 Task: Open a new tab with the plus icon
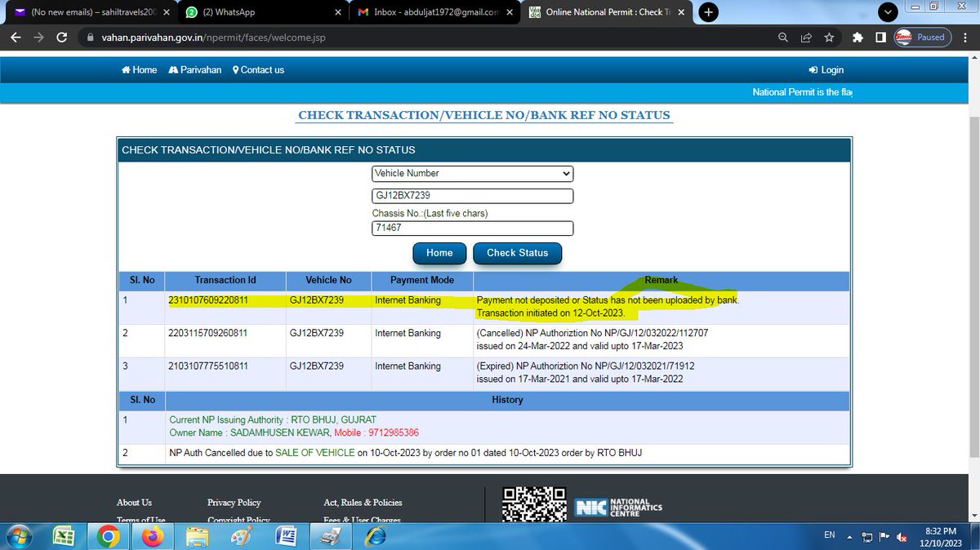click(x=708, y=12)
